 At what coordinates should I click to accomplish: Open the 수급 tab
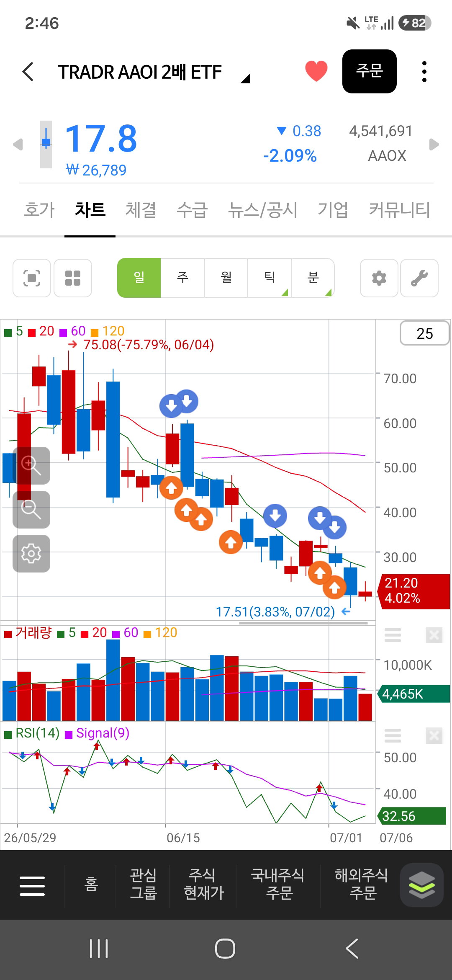[x=192, y=209]
